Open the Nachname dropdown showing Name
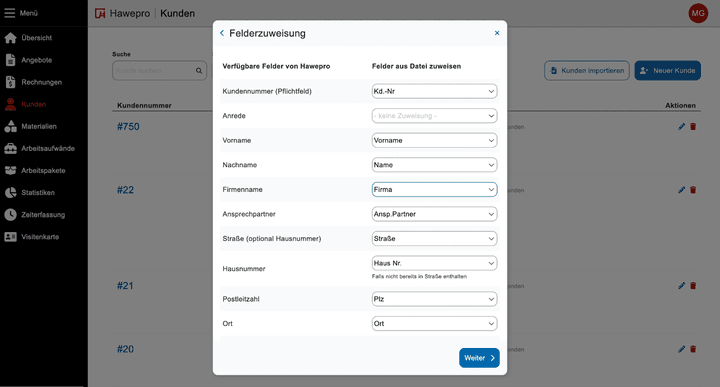The image size is (720, 387). pos(434,165)
